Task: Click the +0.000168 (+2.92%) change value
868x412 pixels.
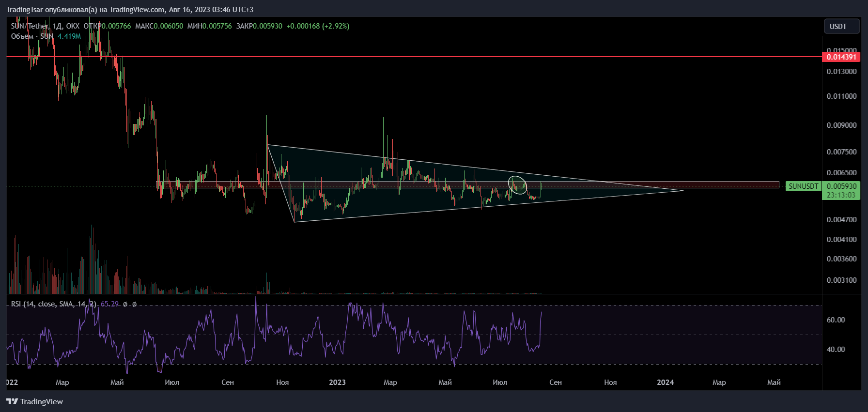Action: pyautogui.click(x=318, y=26)
